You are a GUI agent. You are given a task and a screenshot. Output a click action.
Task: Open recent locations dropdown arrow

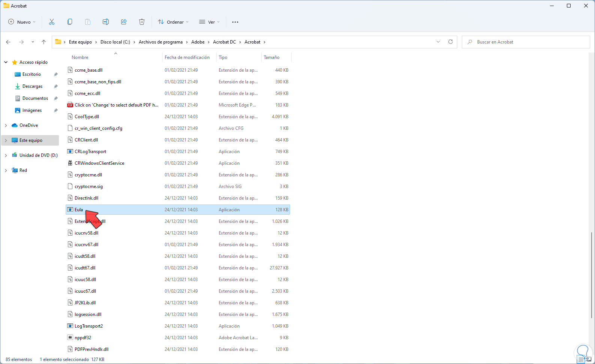coord(33,42)
